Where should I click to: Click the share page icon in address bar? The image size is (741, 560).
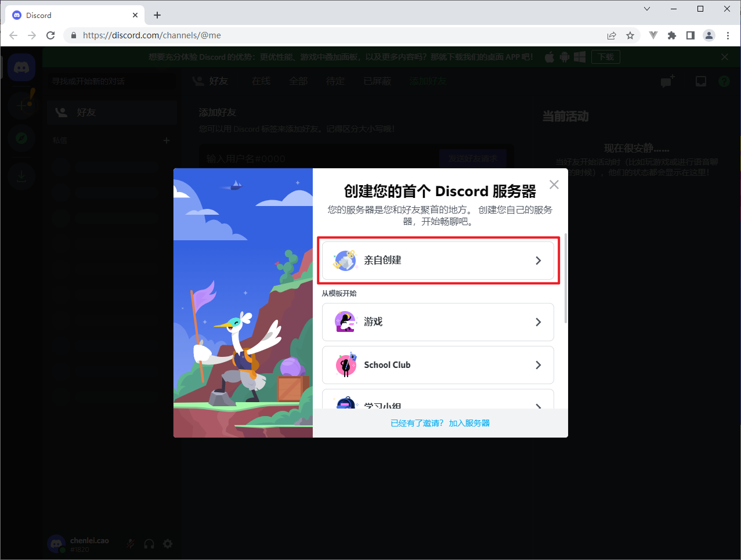coord(612,35)
